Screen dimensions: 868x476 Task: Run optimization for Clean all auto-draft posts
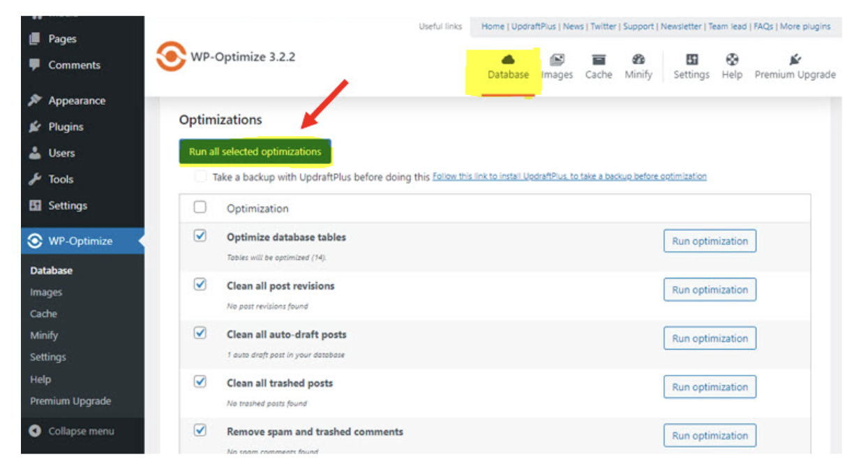click(710, 339)
